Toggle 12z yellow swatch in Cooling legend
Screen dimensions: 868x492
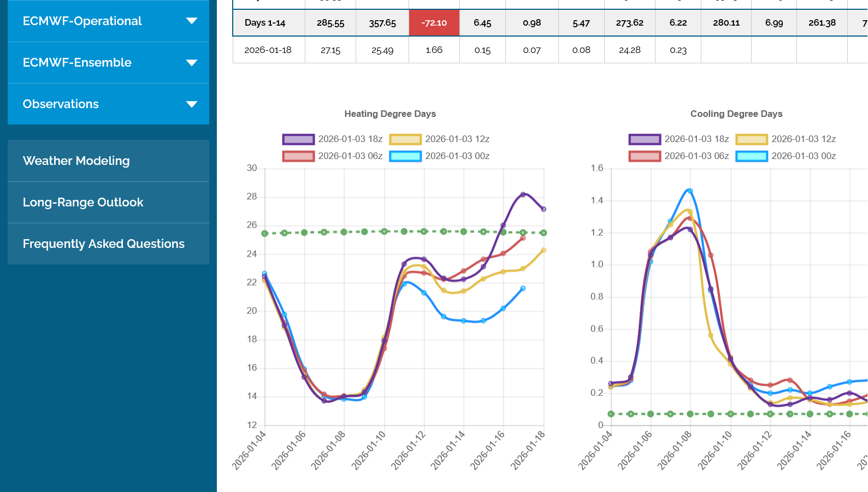click(x=751, y=139)
